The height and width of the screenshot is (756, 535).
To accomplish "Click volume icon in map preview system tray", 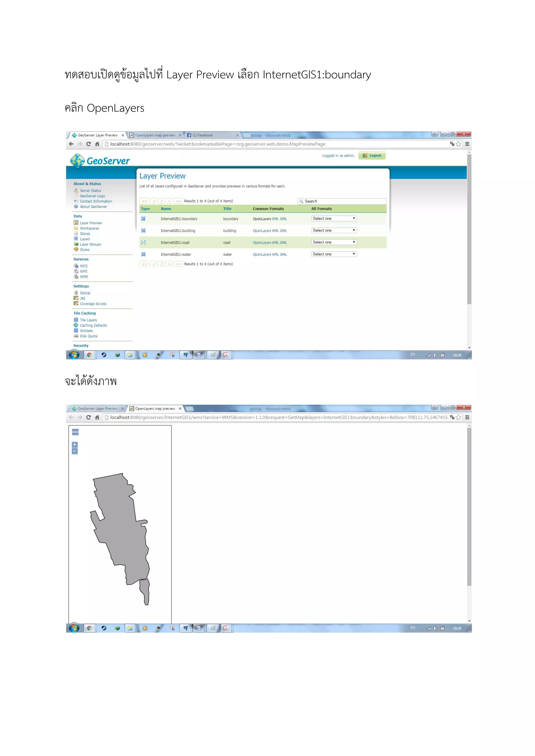I will pyautogui.click(x=435, y=628).
